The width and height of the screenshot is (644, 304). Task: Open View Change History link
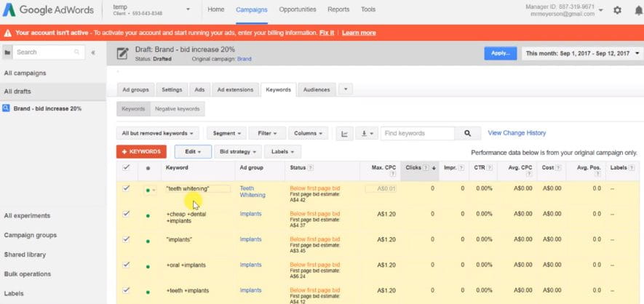pyautogui.click(x=517, y=133)
